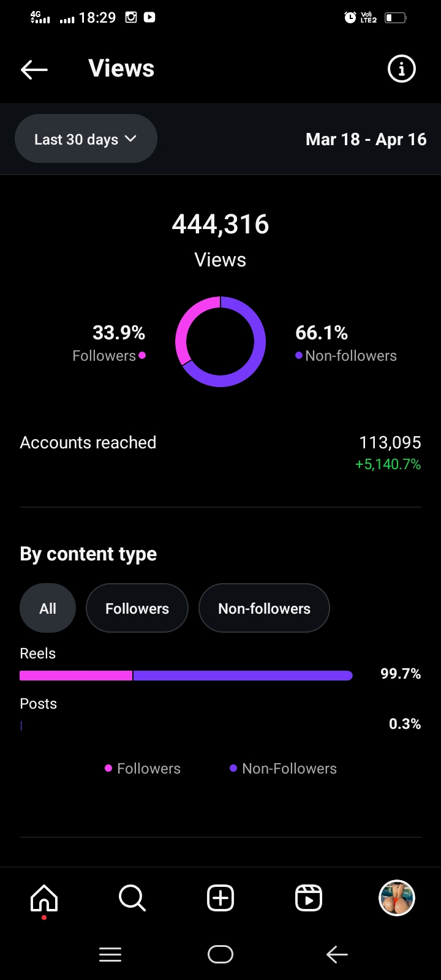
Task: Tap the Android system back arrow
Action: click(x=337, y=954)
